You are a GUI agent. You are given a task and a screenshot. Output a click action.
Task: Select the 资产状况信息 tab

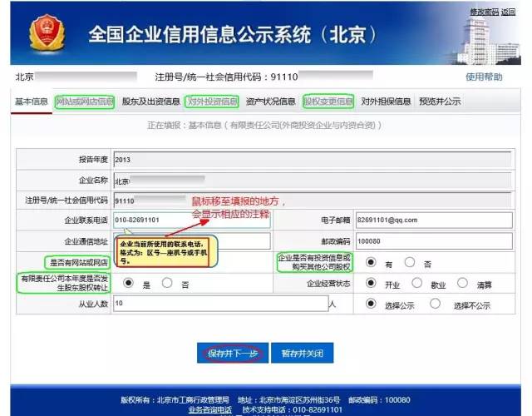[270, 102]
